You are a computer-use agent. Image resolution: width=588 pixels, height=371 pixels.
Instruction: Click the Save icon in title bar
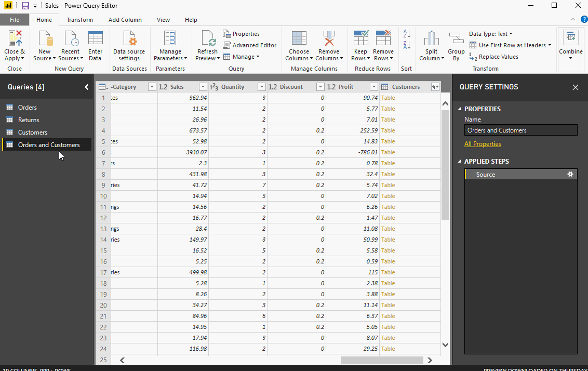(x=25, y=6)
